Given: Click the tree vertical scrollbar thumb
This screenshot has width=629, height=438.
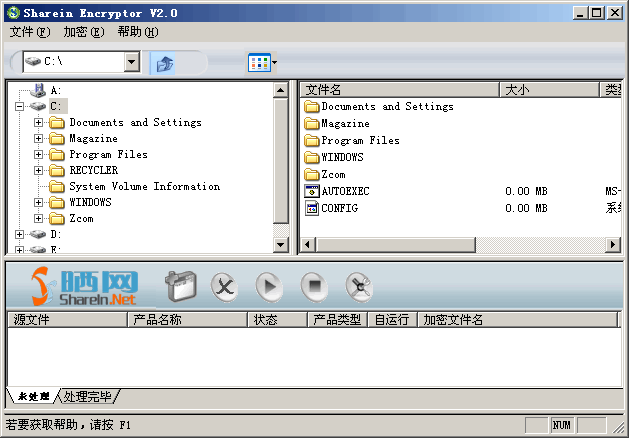Looking at the screenshot, I should tap(280, 160).
